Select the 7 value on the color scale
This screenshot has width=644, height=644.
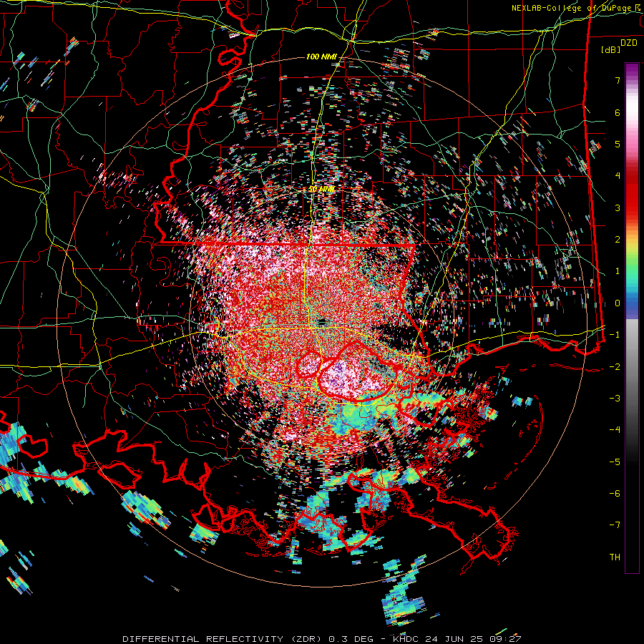(x=618, y=80)
